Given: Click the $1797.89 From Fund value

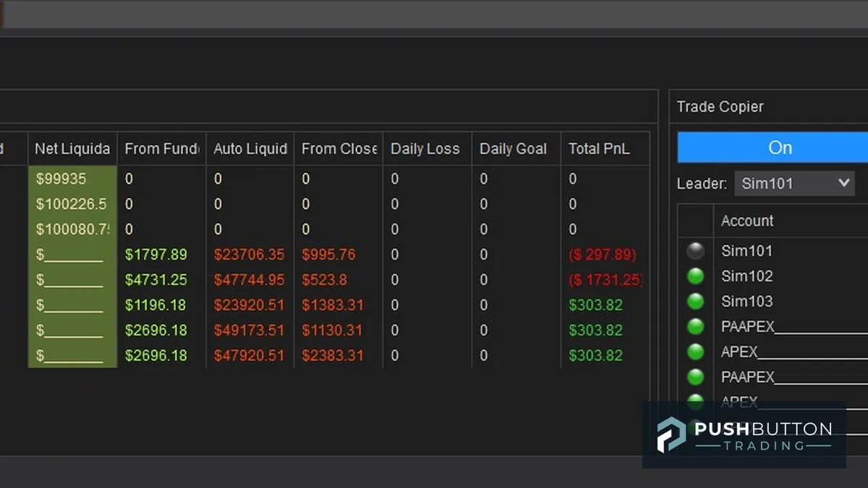Looking at the screenshot, I should (x=156, y=254).
